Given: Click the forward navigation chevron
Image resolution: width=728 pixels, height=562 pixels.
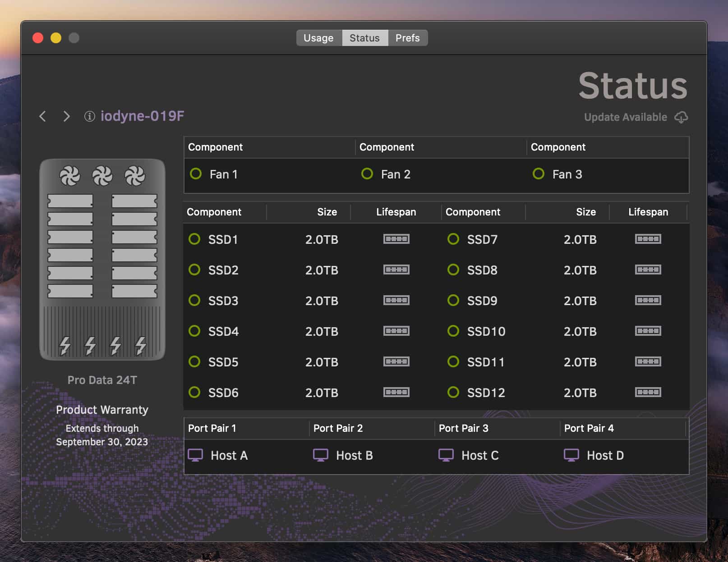Looking at the screenshot, I should pos(66,116).
